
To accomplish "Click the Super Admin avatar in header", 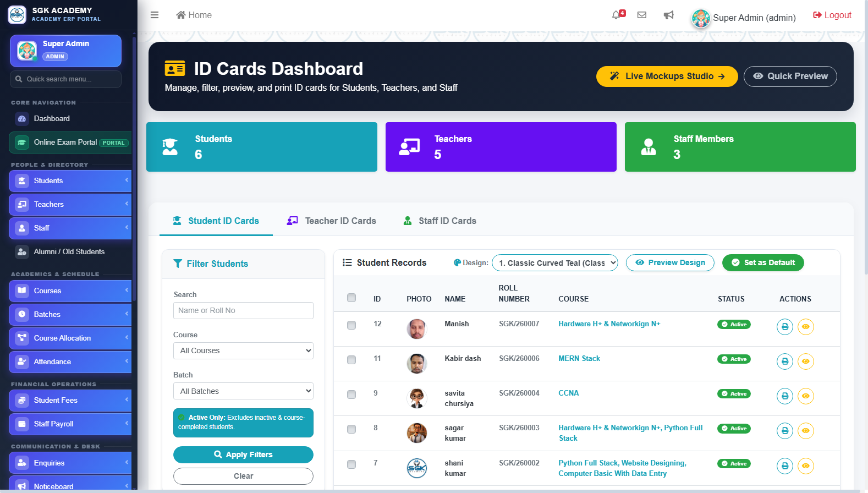I will [x=701, y=18].
